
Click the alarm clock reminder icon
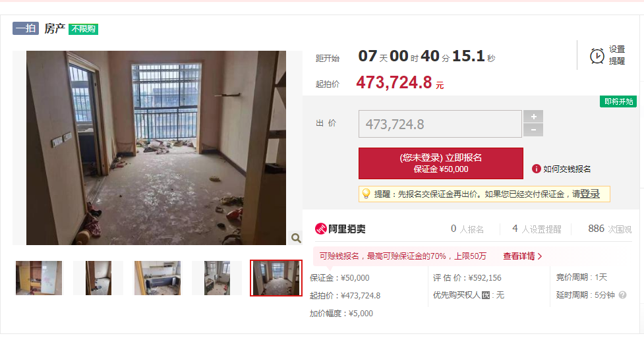tap(597, 56)
